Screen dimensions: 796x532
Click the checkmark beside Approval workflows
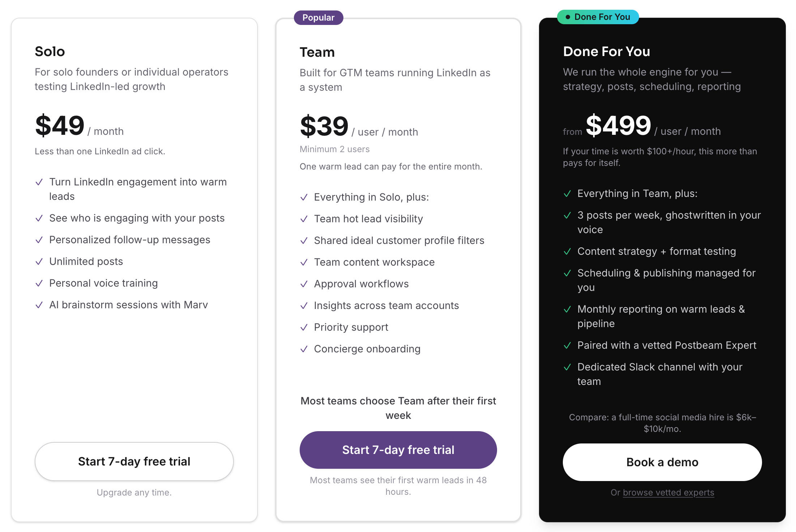304,284
